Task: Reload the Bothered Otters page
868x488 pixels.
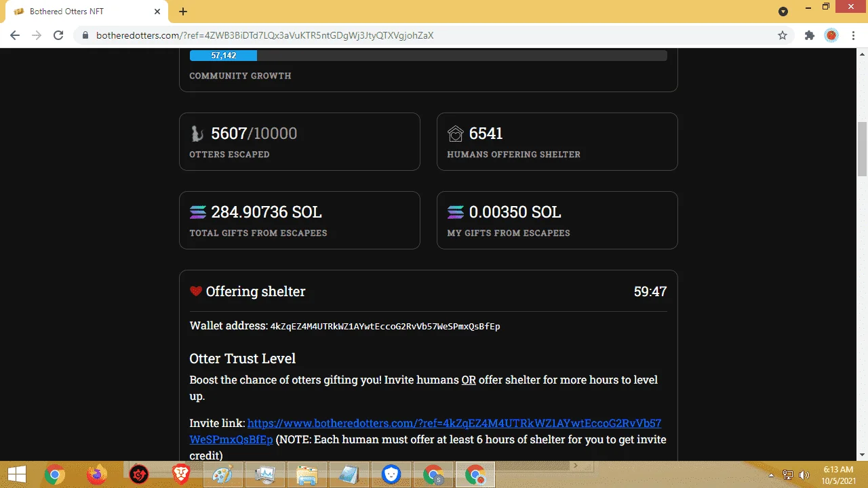Action: pyautogui.click(x=58, y=35)
